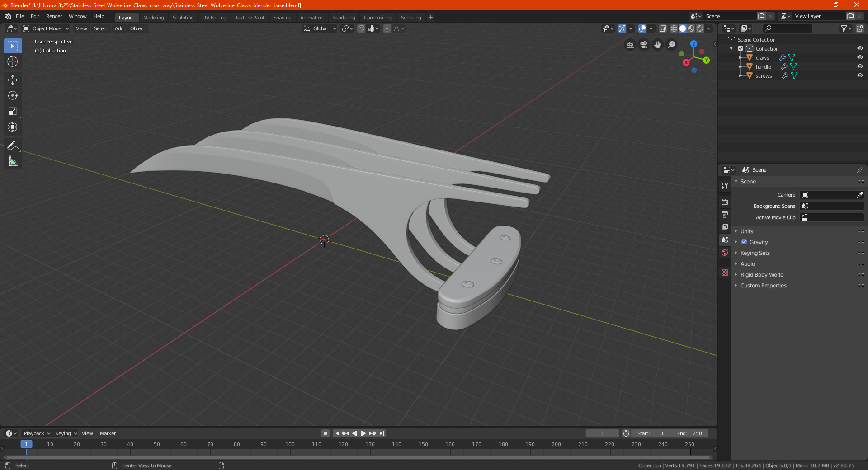Jump to the timeline end frame

click(x=382, y=433)
